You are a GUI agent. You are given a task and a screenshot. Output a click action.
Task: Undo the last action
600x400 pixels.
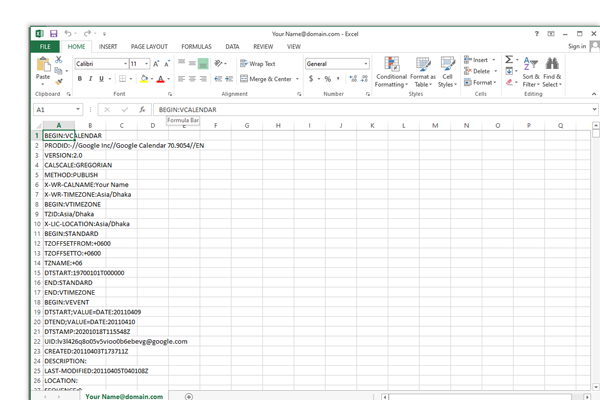[68, 33]
